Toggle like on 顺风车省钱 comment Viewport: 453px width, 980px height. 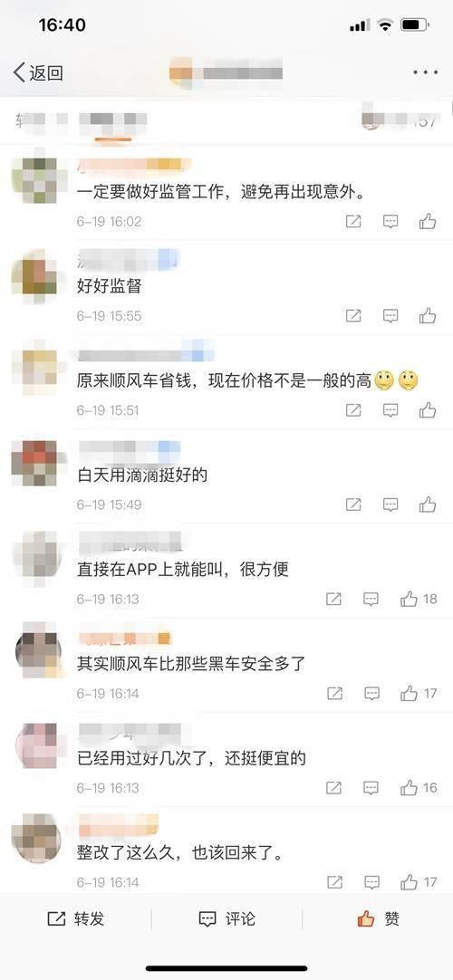coord(428,410)
